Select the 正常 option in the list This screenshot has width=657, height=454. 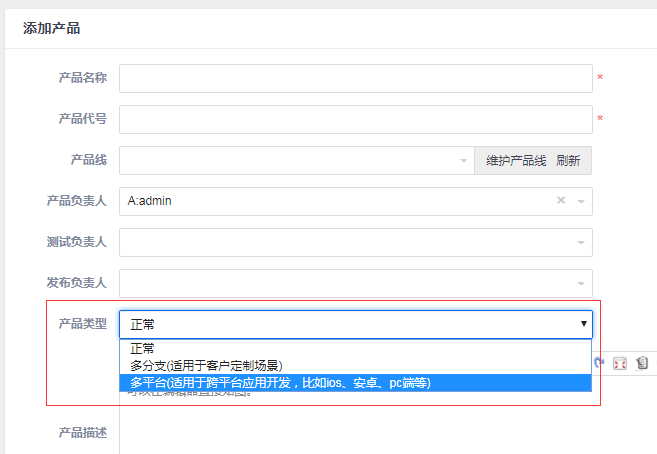point(355,348)
